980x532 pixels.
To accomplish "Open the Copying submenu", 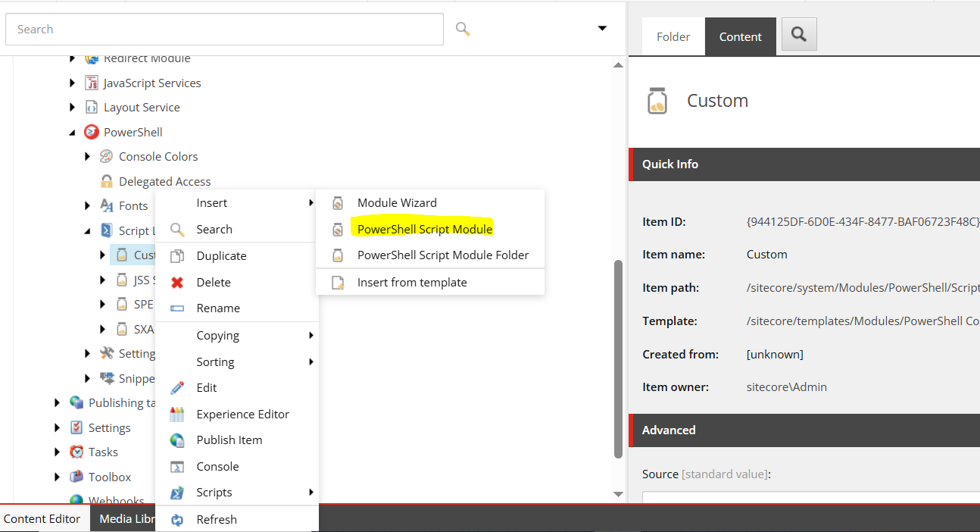I will coord(236,335).
